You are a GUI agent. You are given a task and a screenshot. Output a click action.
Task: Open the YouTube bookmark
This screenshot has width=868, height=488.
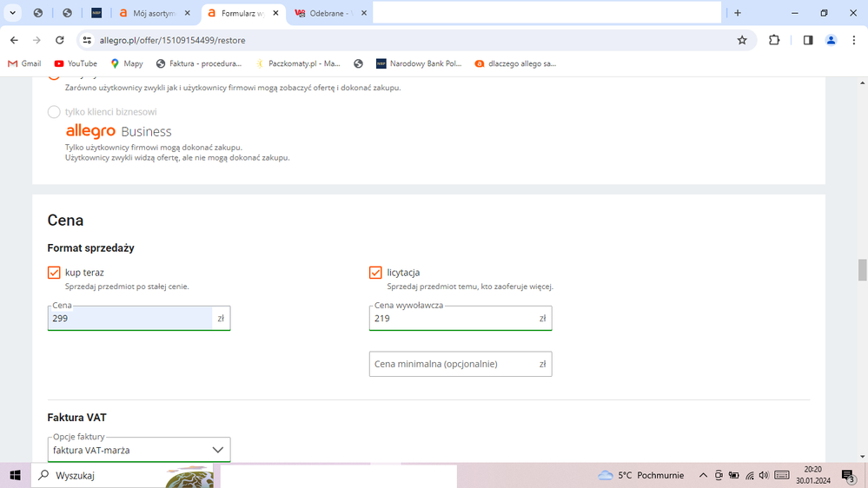[x=76, y=63]
